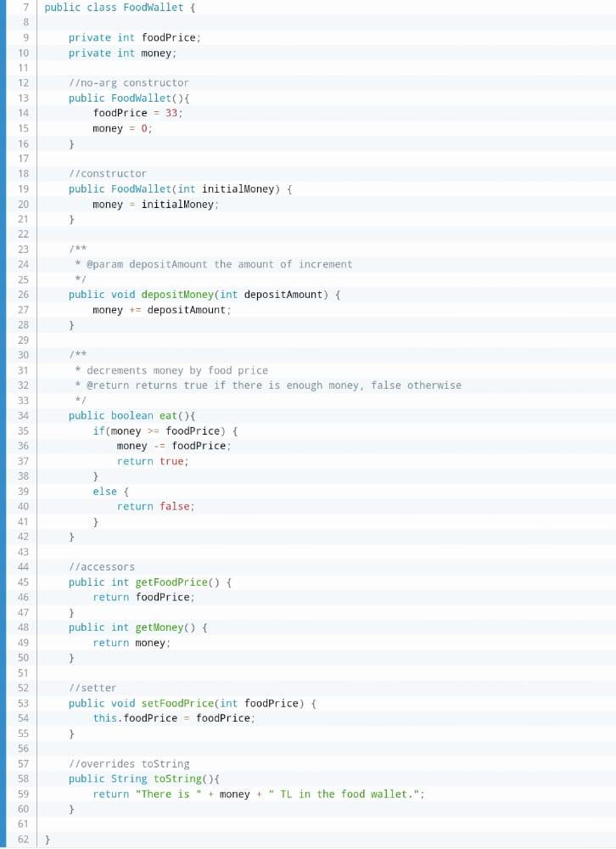Viewport: 616px width, 849px height.
Task: Click the statement 'money -= foodPrice;'
Action: point(174,446)
